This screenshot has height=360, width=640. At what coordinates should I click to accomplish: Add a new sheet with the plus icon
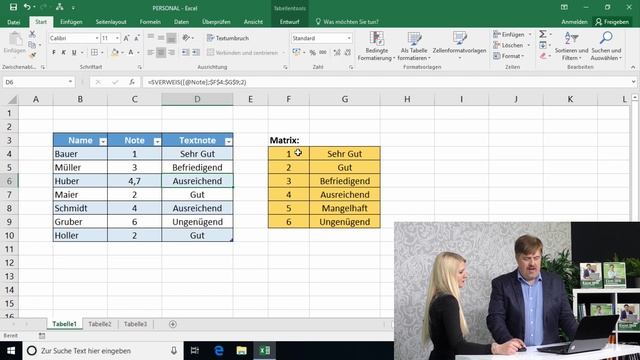173,324
